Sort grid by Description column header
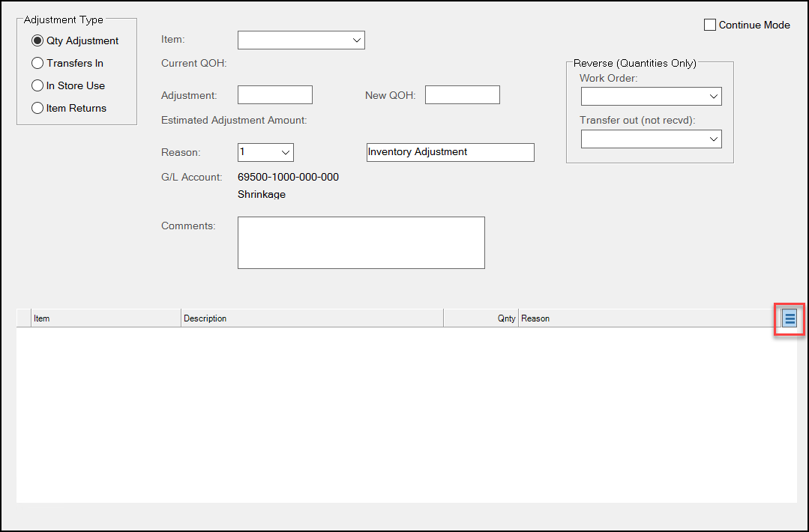The width and height of the screenshot is (809, 532). (312, 318)
